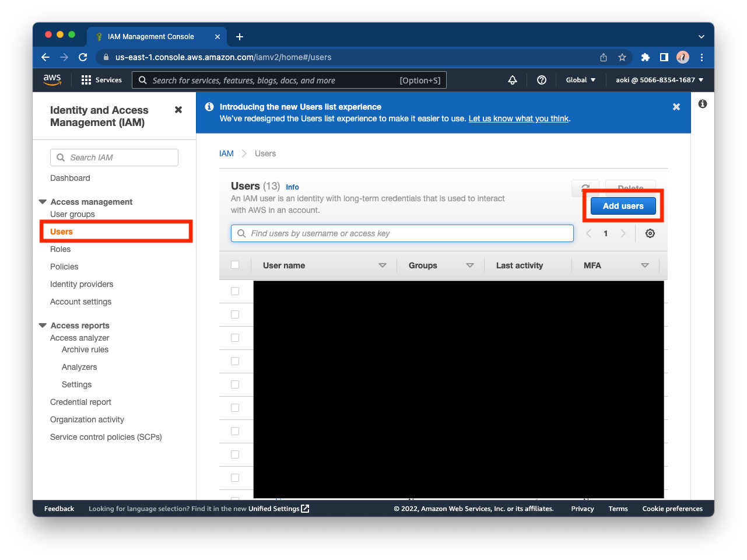747x560 pixels.
Task: Click the site lock icon in address bar
Action: click(106, 57)
